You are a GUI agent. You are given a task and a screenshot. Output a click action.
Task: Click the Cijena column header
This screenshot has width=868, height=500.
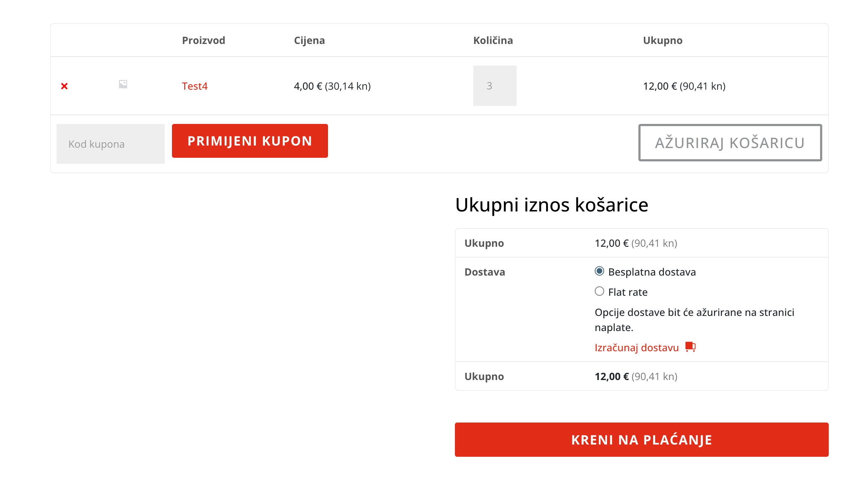pos(309,40)
